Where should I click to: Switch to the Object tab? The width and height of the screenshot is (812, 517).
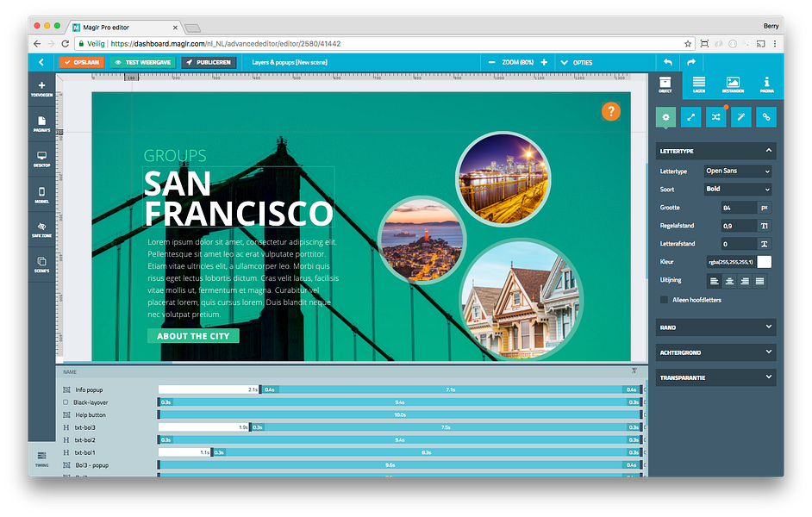(665, 84)
